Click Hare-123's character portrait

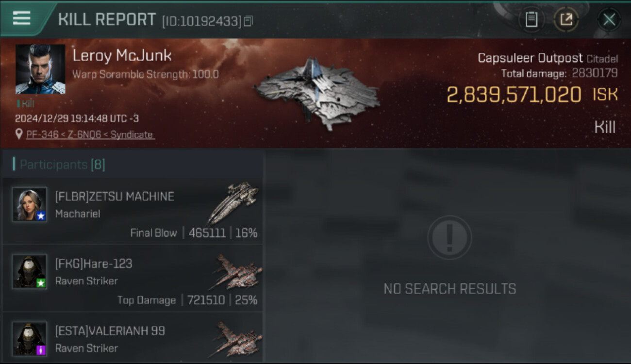tap(30, 271)
